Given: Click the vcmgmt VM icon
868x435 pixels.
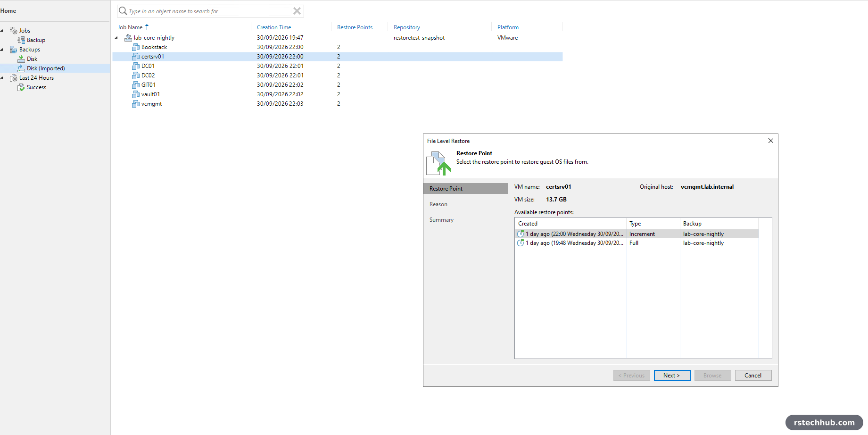Looking at the screenshot, I should (136, 104).
